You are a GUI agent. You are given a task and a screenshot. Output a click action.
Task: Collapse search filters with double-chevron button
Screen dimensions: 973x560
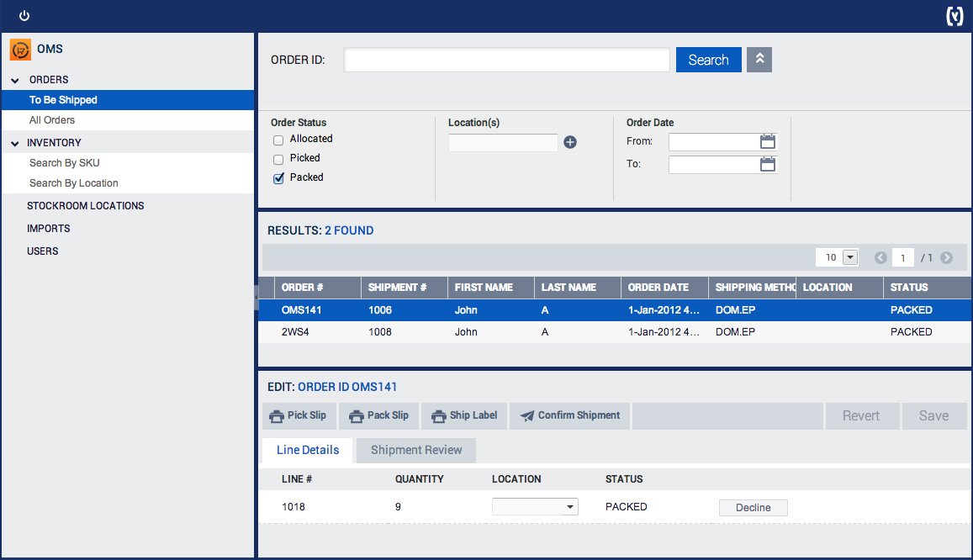pos(759,60)
